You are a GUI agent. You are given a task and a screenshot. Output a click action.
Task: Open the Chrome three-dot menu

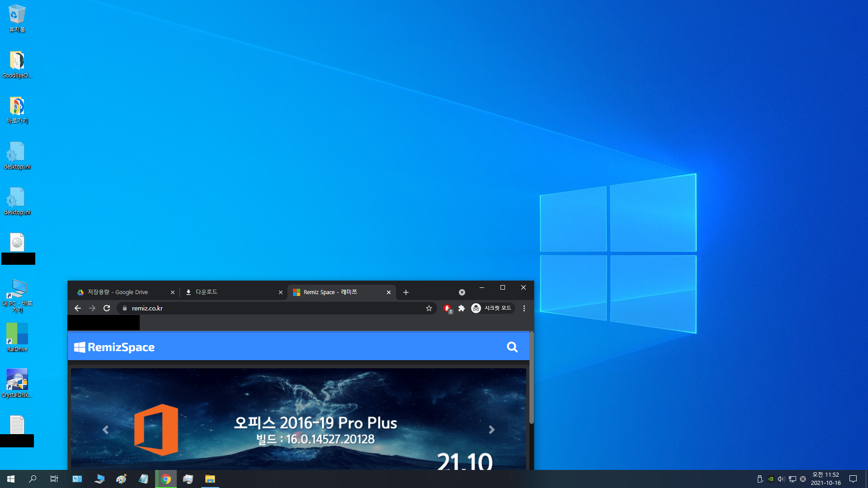tap(524, 308)
